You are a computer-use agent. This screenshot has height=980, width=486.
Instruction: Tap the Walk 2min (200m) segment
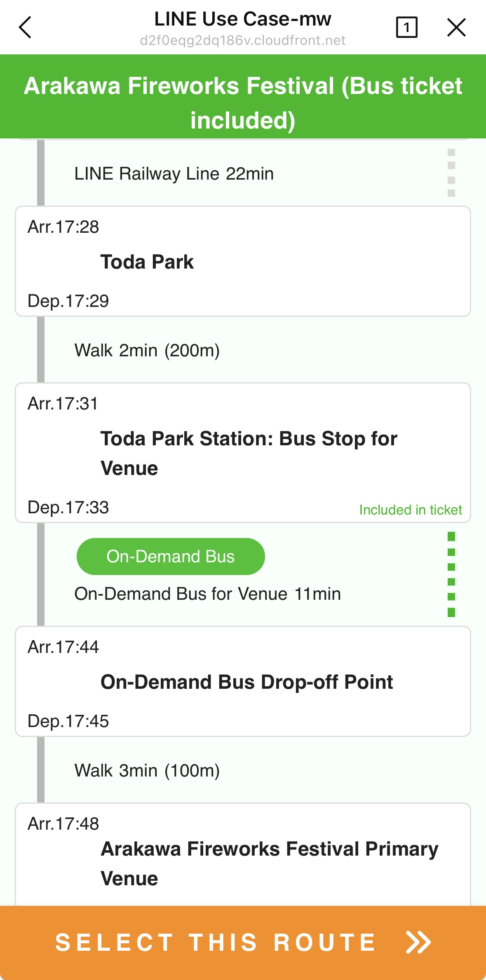point(147,351)
